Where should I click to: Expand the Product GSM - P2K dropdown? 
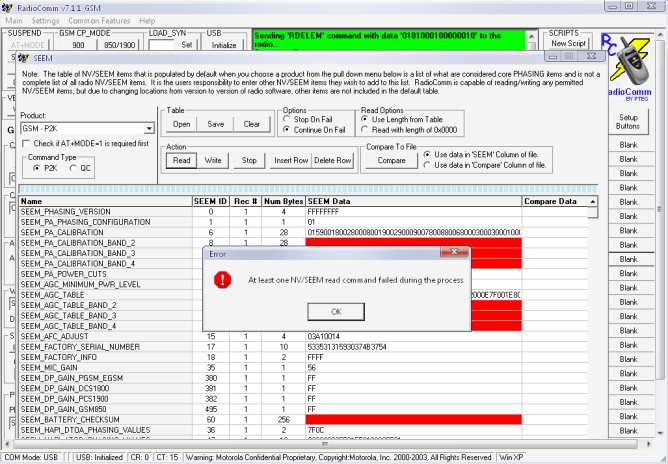149,128
